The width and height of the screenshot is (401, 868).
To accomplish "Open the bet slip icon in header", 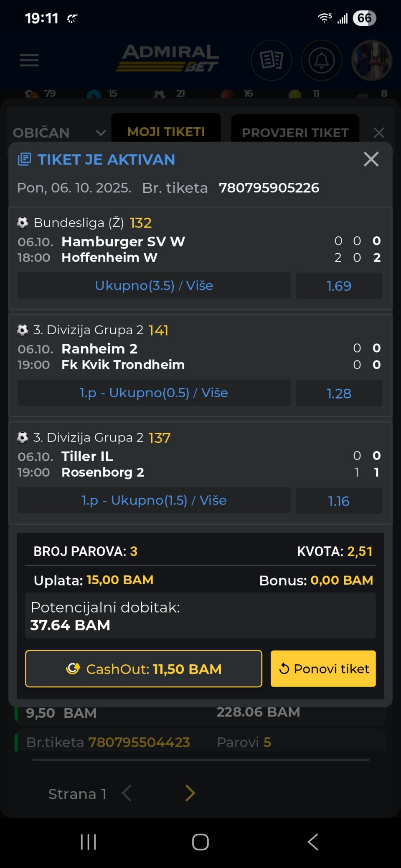I will [x=272, y=60].
